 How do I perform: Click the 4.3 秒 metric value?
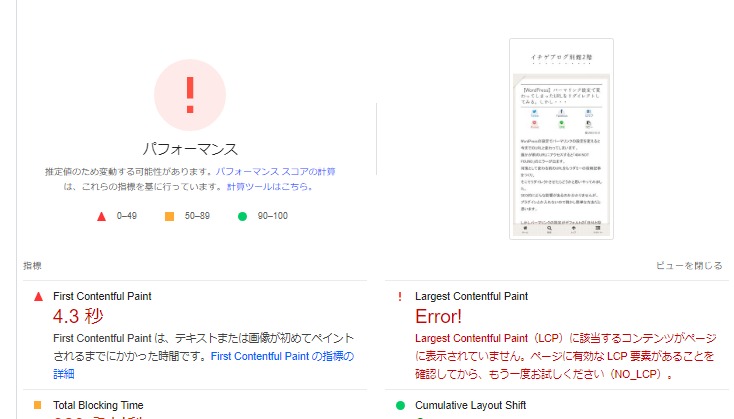click(x=78, y=317)
